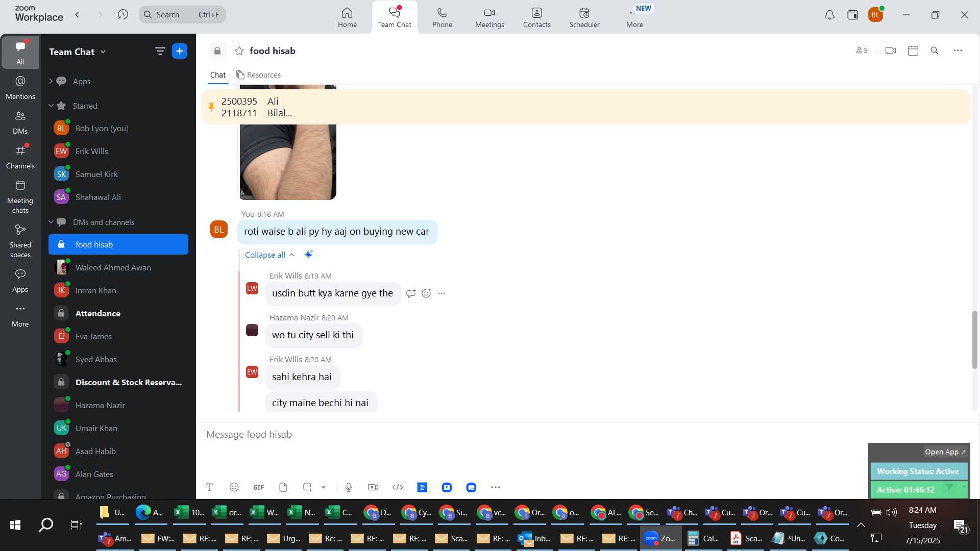
Task: Click the BL profile avatar
Action: pos(876,15)
